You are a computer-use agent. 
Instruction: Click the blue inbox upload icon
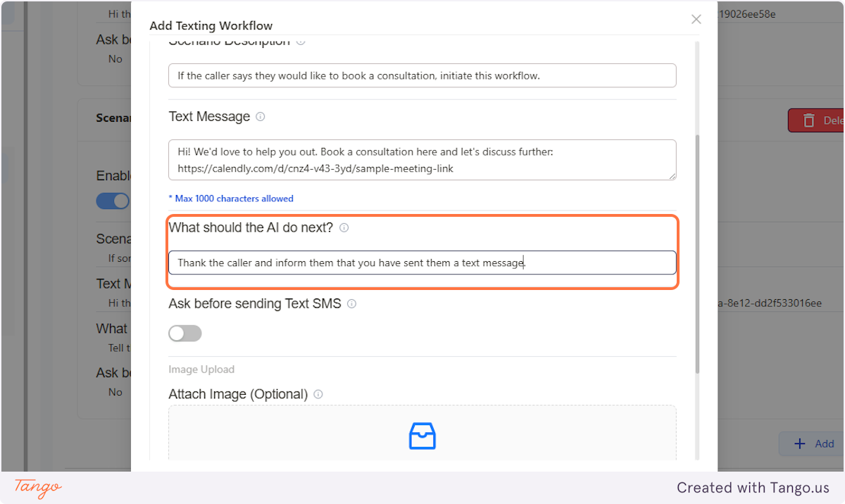coord(422,436)
